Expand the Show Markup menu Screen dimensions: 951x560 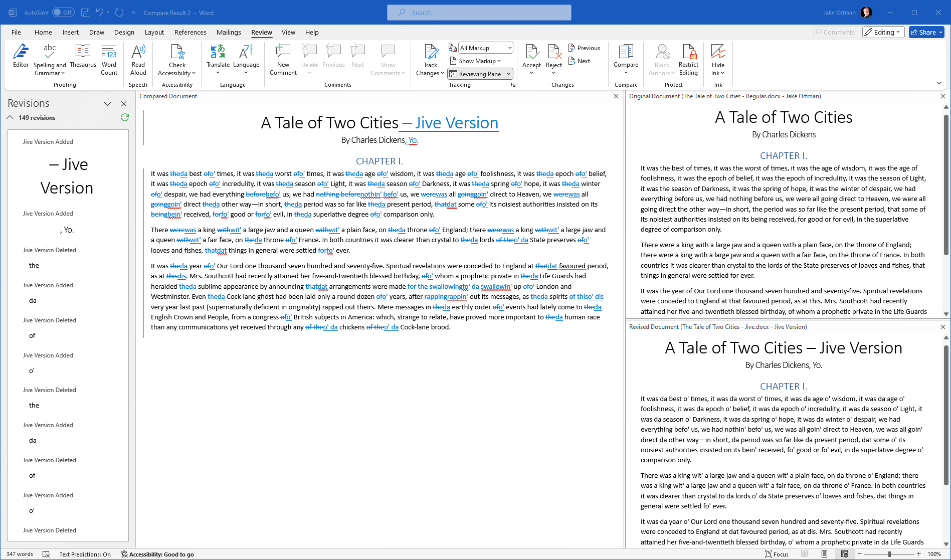coord(475,61)
